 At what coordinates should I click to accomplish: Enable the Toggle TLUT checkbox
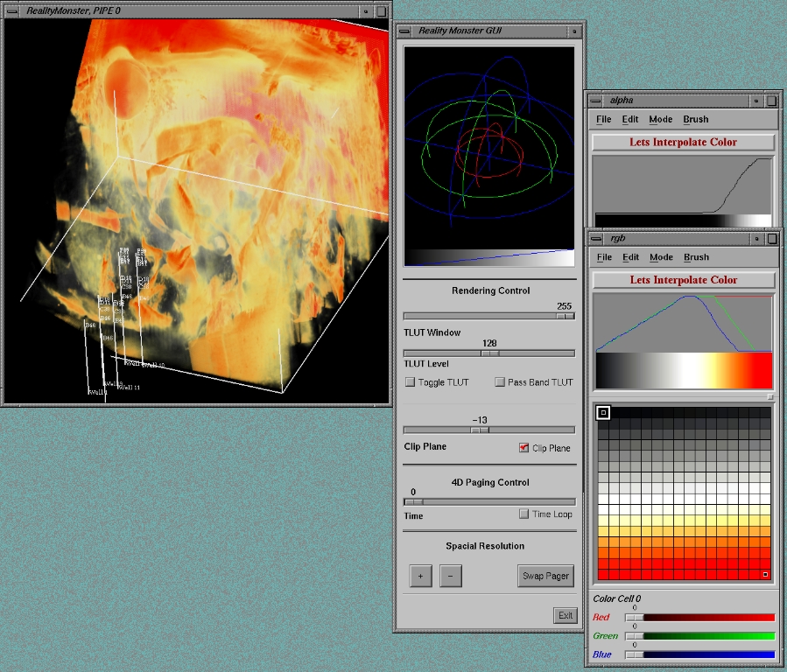click(410, 382)
